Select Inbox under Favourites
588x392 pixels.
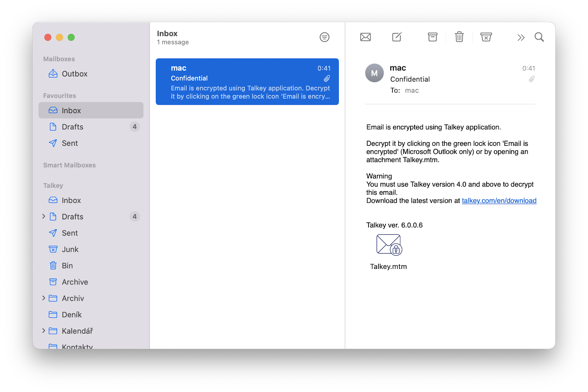91,110
